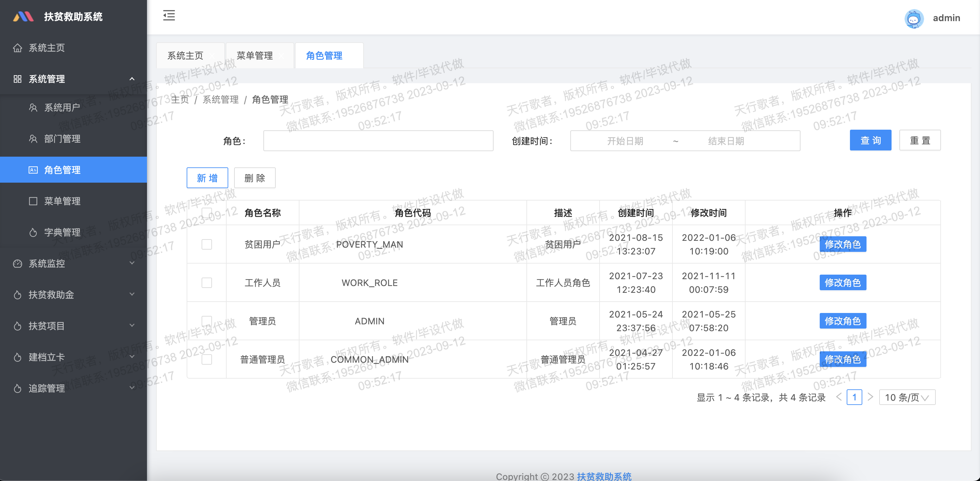Open 系统用户 in the sidebar
The image size is (980, 481).
(x=73, y=108)
